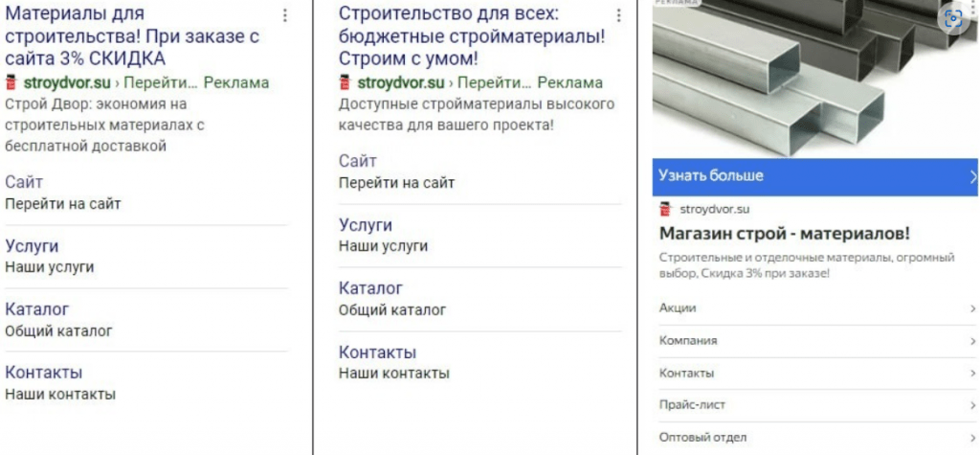
Task: Open headline Материалы для строительства ad
Action: (132, 35)
